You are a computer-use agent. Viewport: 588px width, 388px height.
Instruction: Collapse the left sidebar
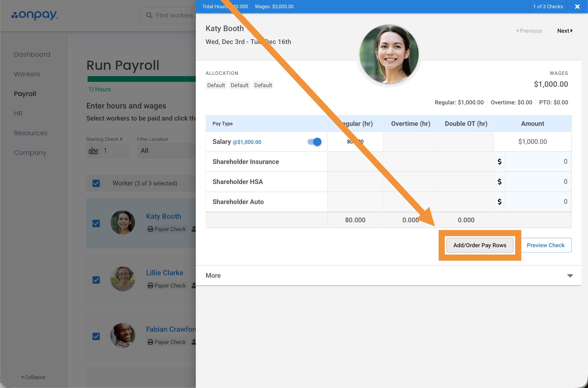click(x=33, y=377)
